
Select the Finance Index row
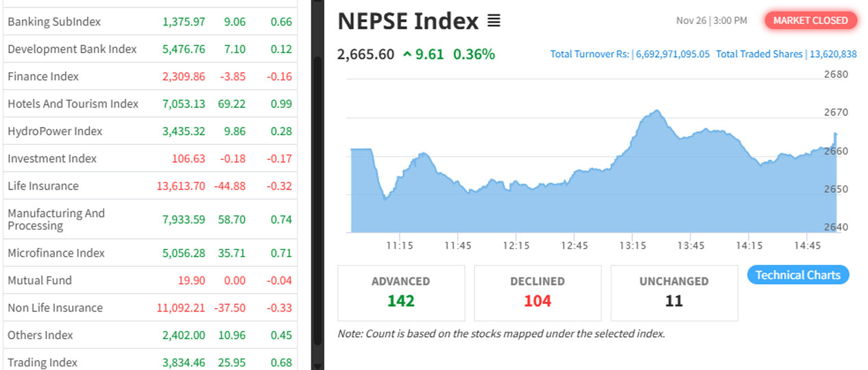click(x=43, y=77)
